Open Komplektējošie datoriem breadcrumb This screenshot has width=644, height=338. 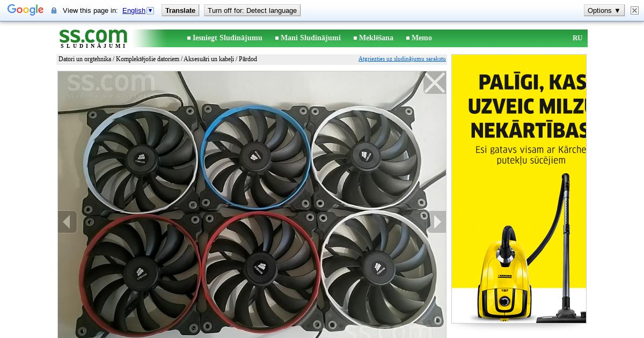tap(148, 59)
